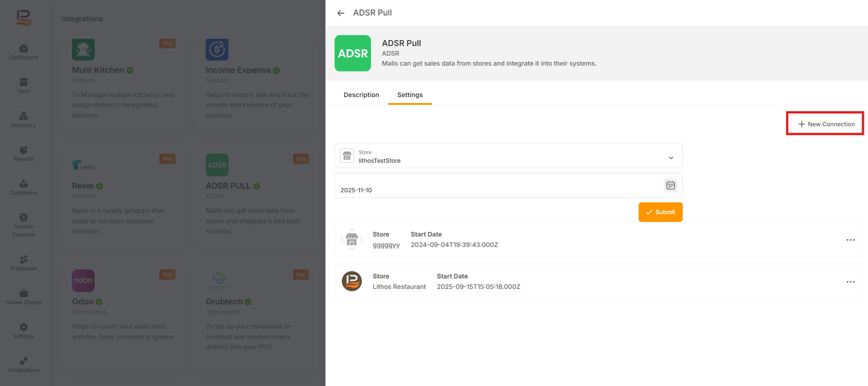Open Dashboard from the sidebar

pyautogui.click(x=24, y=52)
